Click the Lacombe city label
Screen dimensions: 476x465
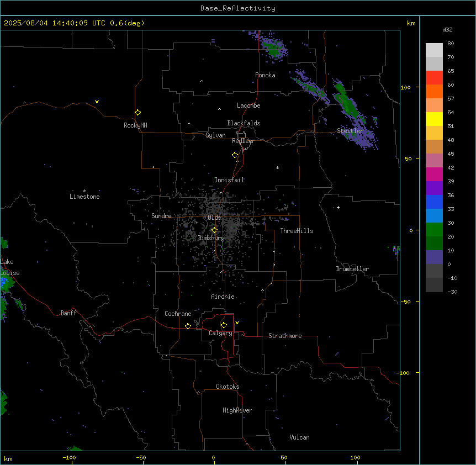pyautogui.click(x=248, y=105)
